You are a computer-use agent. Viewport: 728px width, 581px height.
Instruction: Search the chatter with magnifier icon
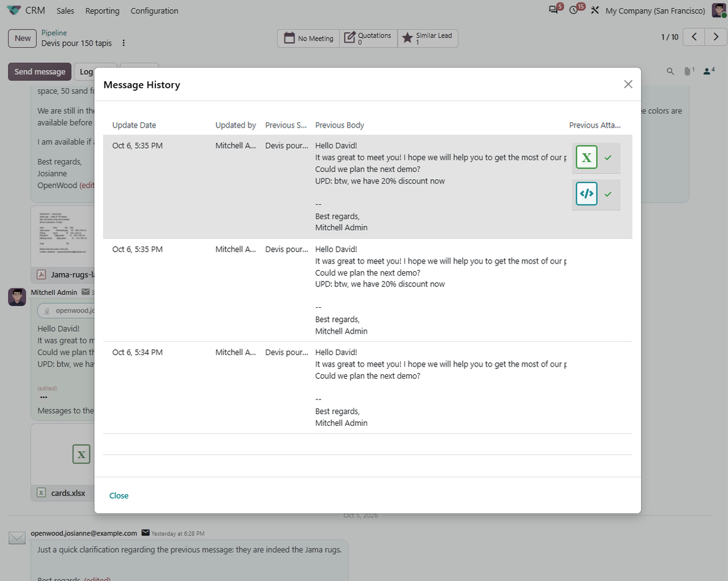[670, 71]
